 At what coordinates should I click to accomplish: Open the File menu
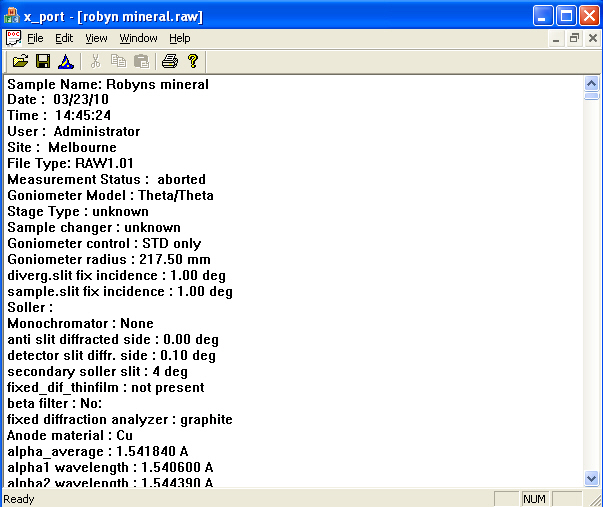coord(35,38)
